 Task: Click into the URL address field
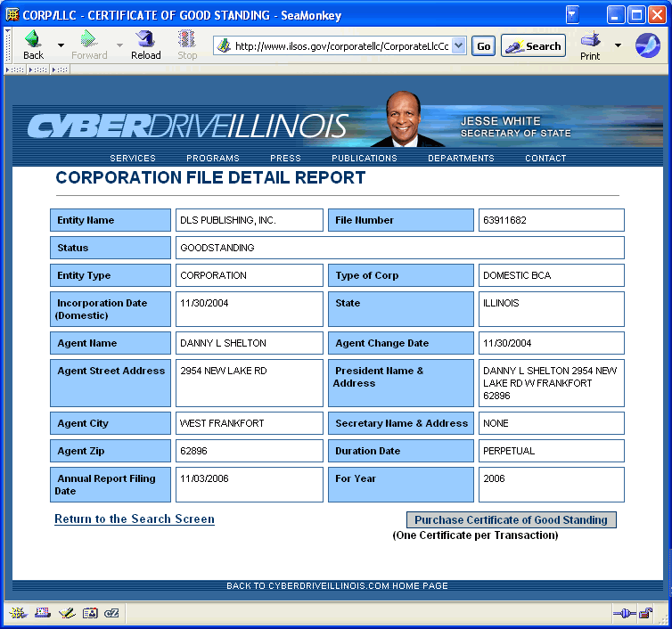click(341, 45)
